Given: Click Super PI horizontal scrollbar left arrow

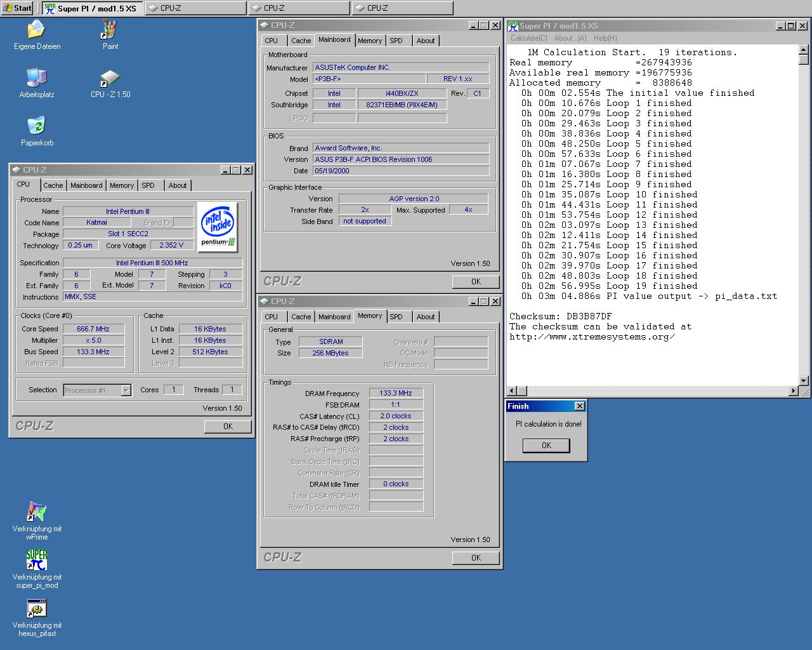Looking at the screenshot, I should click(x=512, y=391).
